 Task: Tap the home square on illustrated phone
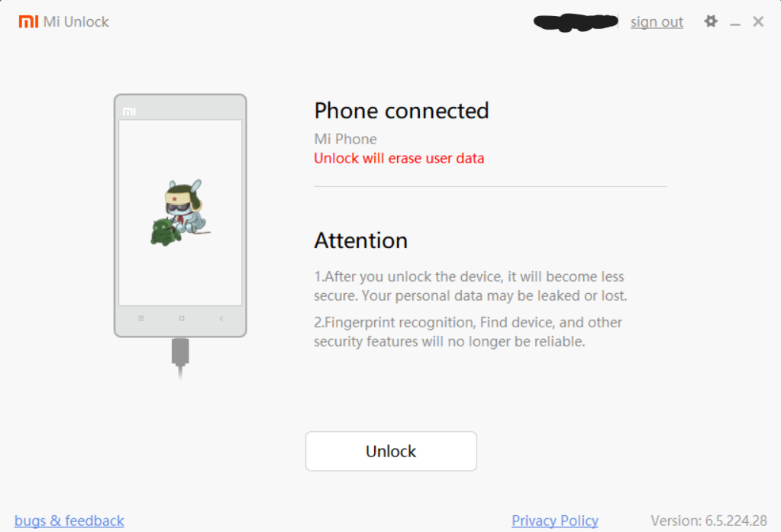point(182,318)
